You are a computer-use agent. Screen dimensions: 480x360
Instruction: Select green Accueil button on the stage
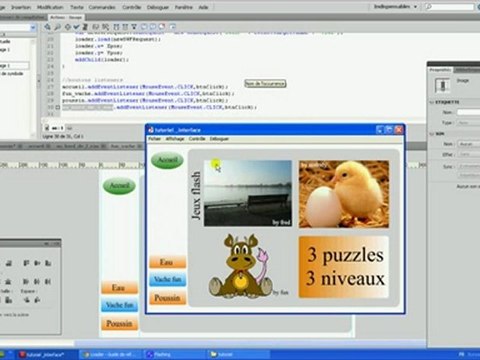pos(119,186)
